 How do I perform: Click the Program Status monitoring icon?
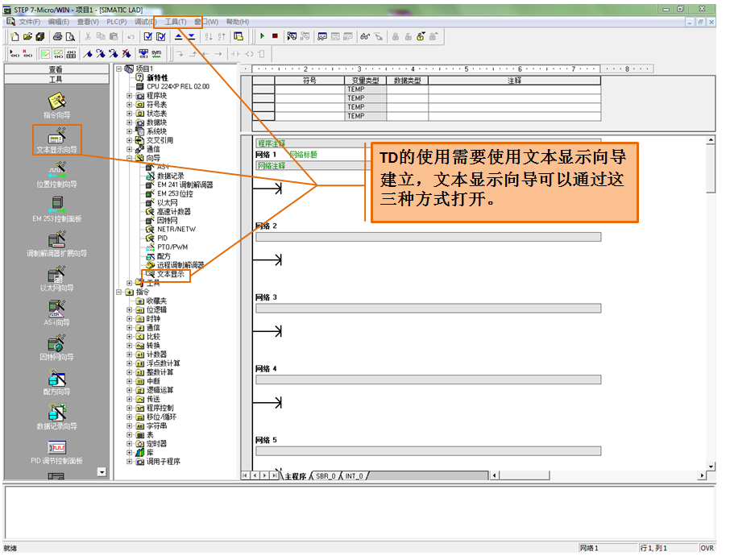click(292, 36)
